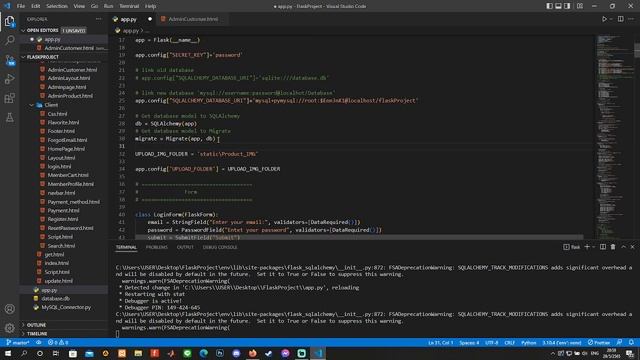This screenshot has height=360, width=640.
Task: Change indentation via Spaces: 4
Action: [x=469, y=342]
